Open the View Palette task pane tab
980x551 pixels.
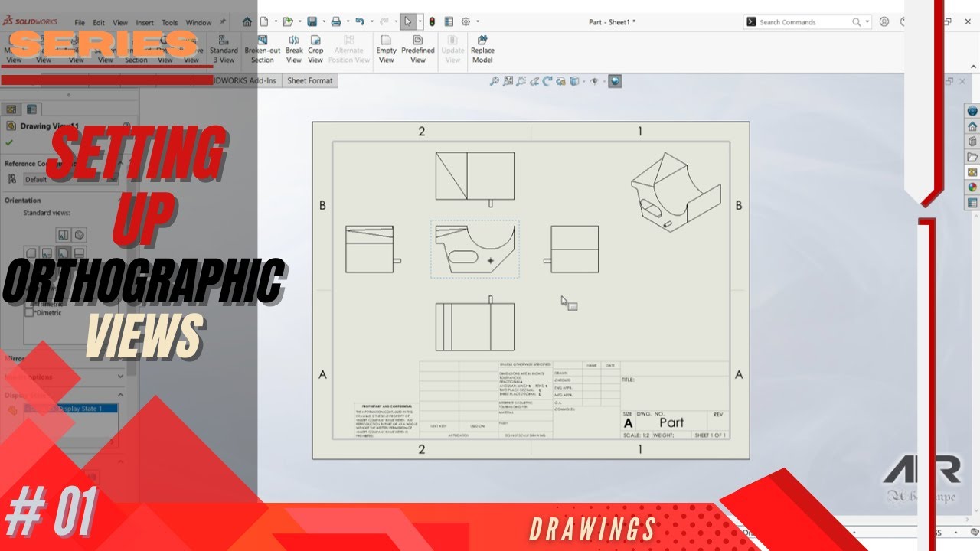(972, 172)
